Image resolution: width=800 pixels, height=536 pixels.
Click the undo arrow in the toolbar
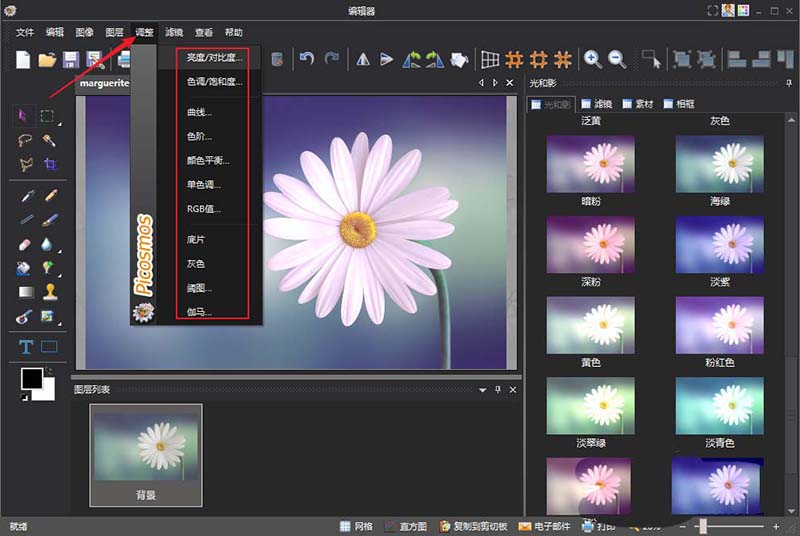click(307, 59)
